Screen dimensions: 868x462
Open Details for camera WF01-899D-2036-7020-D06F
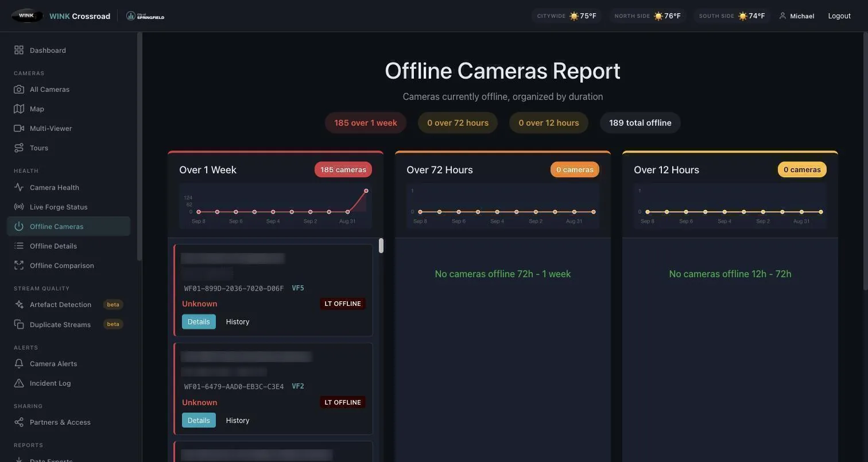click(x=199, y=322)
